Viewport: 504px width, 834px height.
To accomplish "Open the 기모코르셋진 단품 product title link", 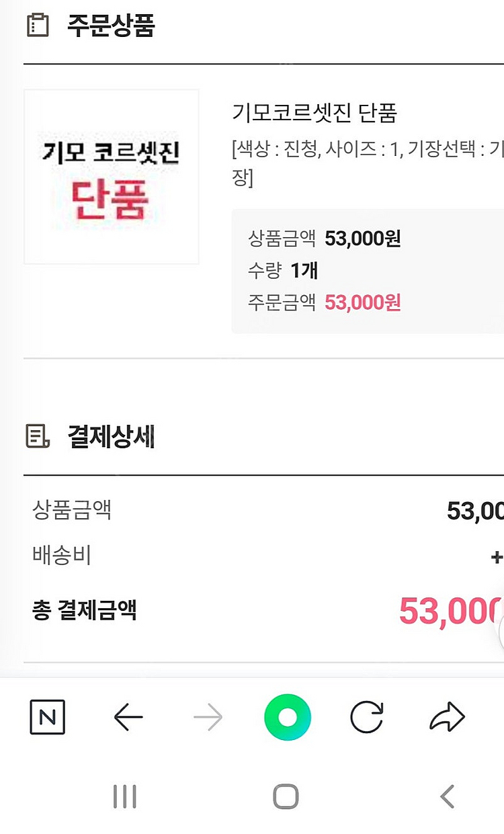I will tap(314, 112).
